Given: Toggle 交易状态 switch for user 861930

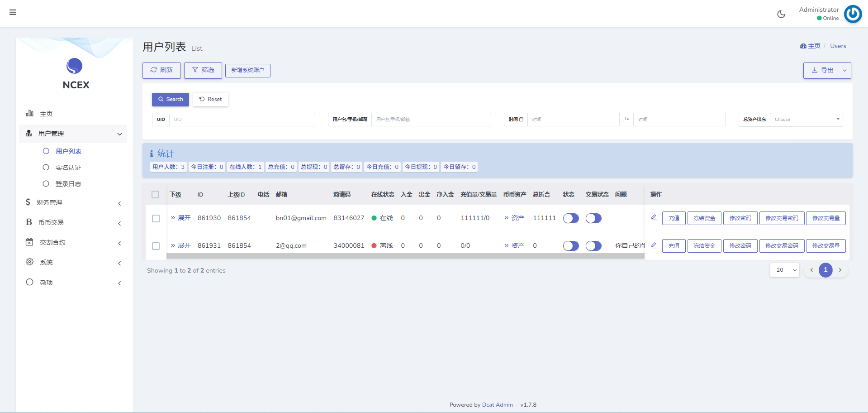Looking at the screenshot, I should tap(593, 218).
